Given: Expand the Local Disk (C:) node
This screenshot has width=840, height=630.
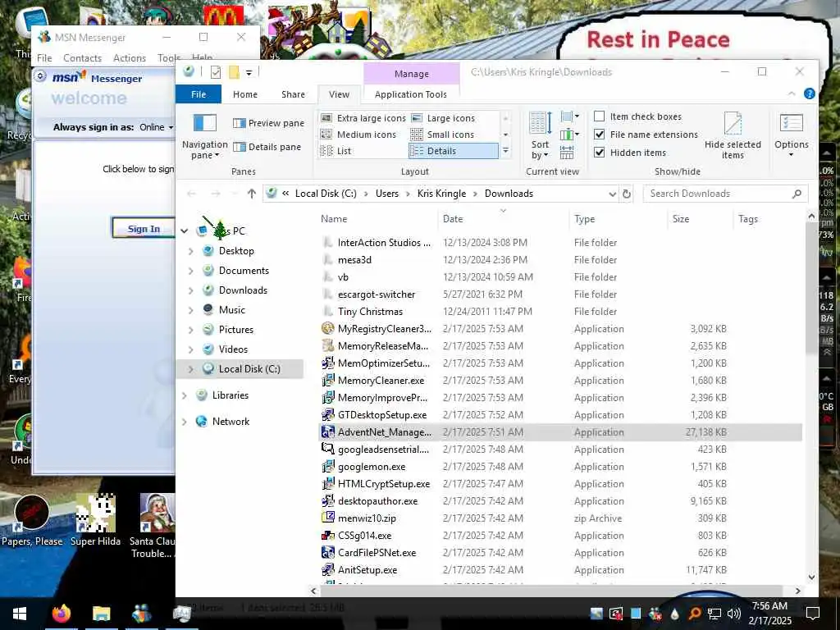Looking at the screenshot, I should pos(190,369).
